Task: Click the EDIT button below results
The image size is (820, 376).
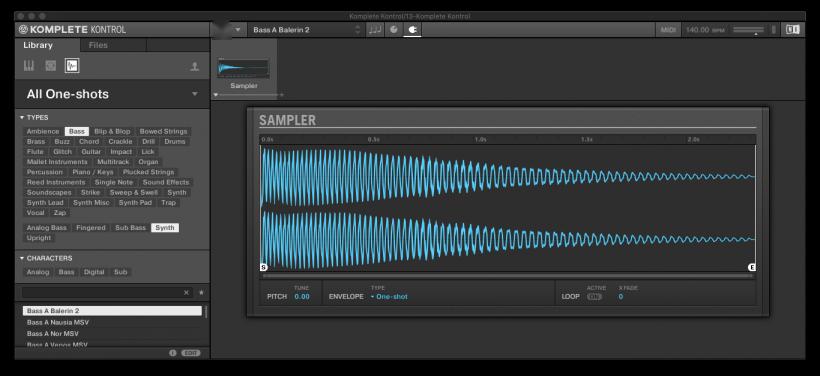Action: tap(191, 353)
